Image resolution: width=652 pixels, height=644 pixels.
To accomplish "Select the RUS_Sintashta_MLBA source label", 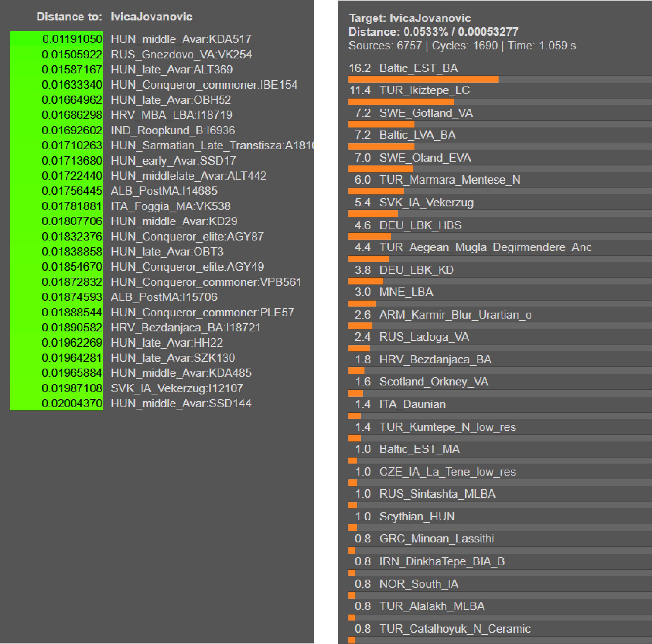I will click(x=437, y=494).
